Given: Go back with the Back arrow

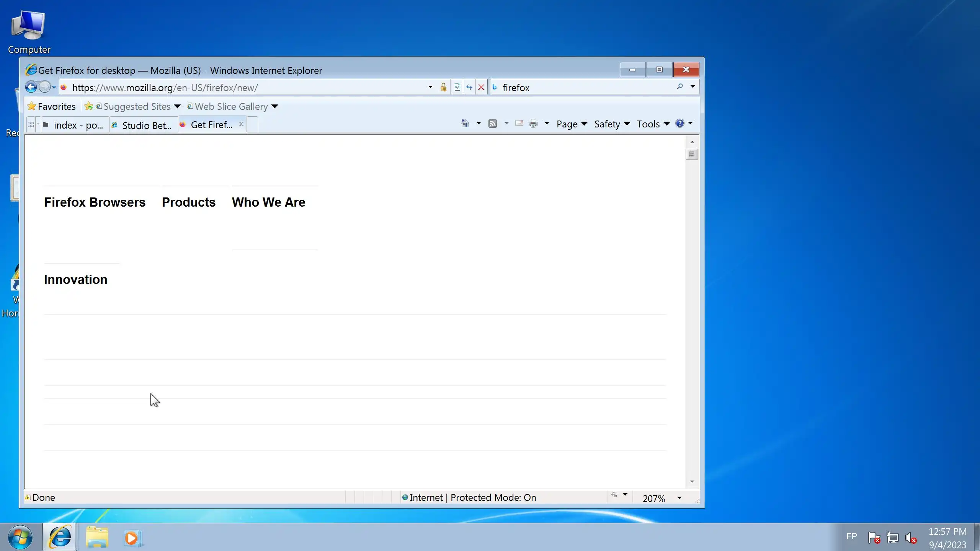Looking at the screenshot, I should point(31,87).
